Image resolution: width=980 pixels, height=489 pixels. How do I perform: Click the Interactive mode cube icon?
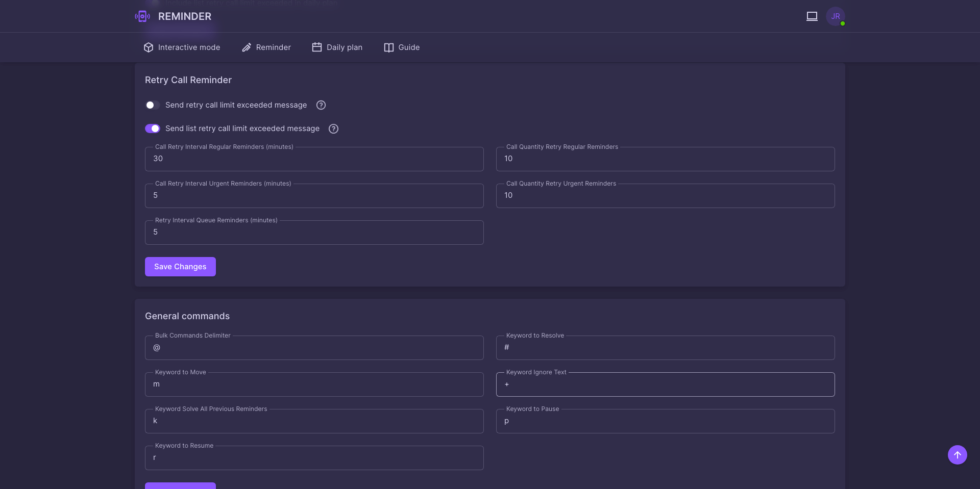click(149, 47)
